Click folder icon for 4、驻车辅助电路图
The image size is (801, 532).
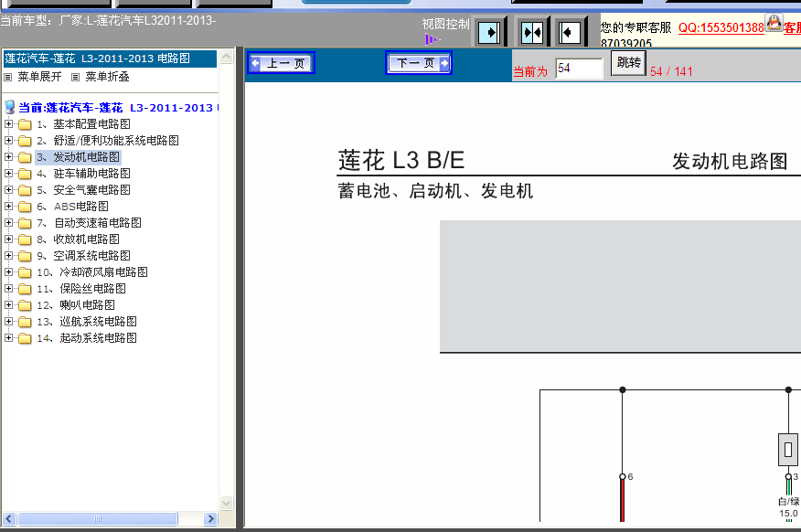point(25,174)
